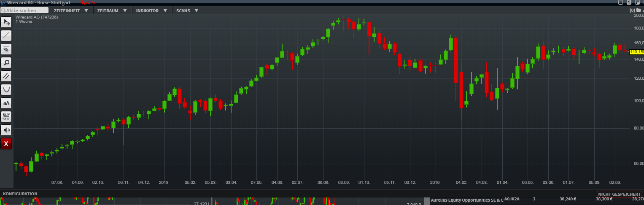This screenshot has width=644, height=205.
Task: Click the 2018 label on time axis
Action: (x=164, y=183)
